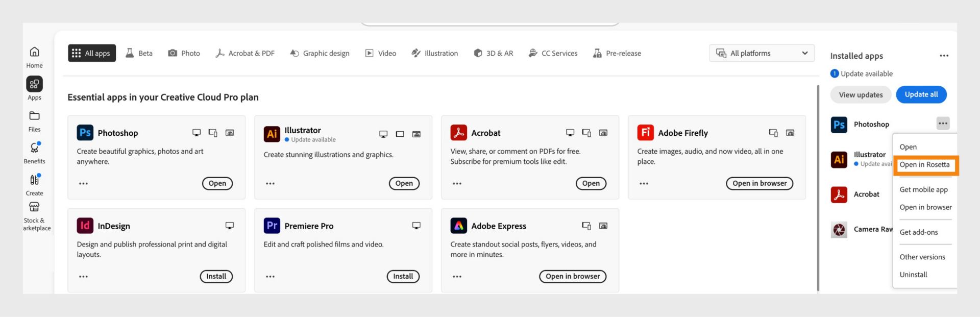This screenshot has height=317, width=980.
Task: Open more options for Installed apps panel
Action: [x=944, y=56]
